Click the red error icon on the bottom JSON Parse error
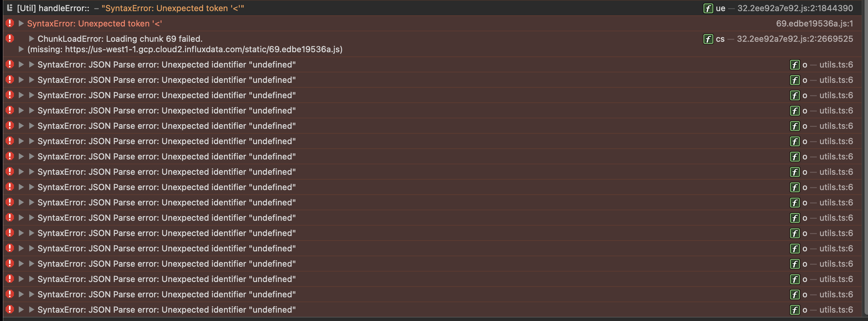The width and height of the screenshot is (868, 321). 10,310
